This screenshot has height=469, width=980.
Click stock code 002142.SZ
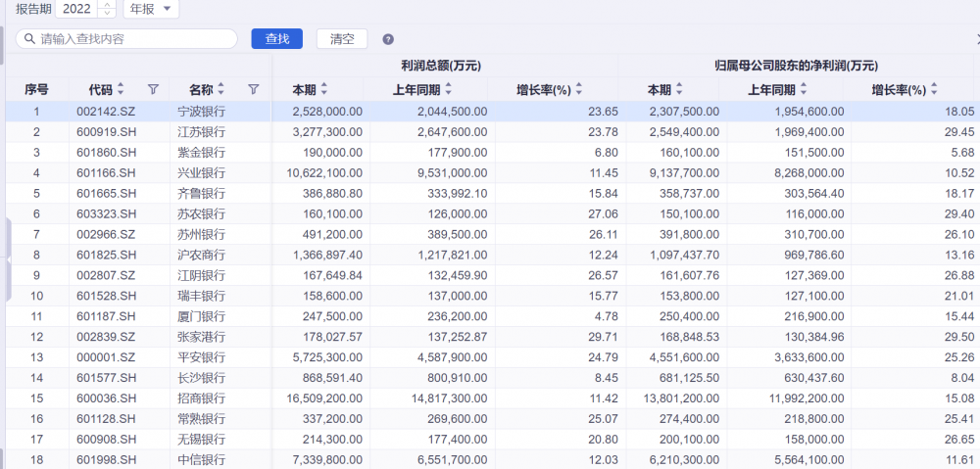point(106,112)
